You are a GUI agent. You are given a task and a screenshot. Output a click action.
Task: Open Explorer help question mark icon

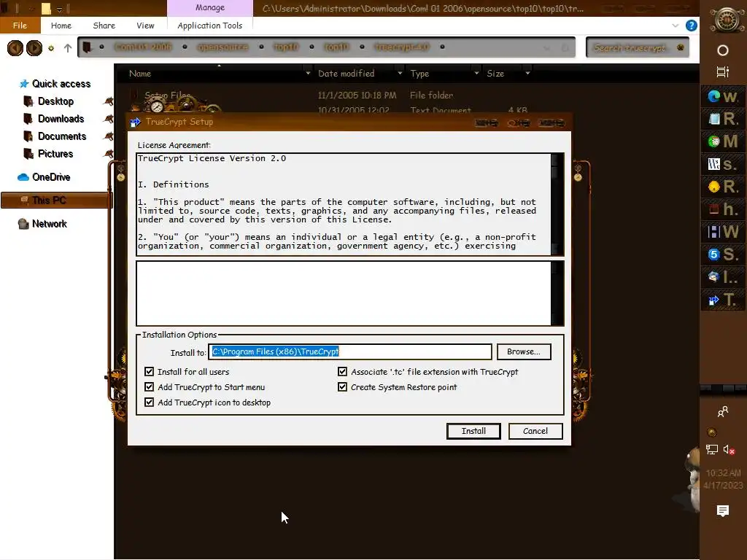coord(692,26)
